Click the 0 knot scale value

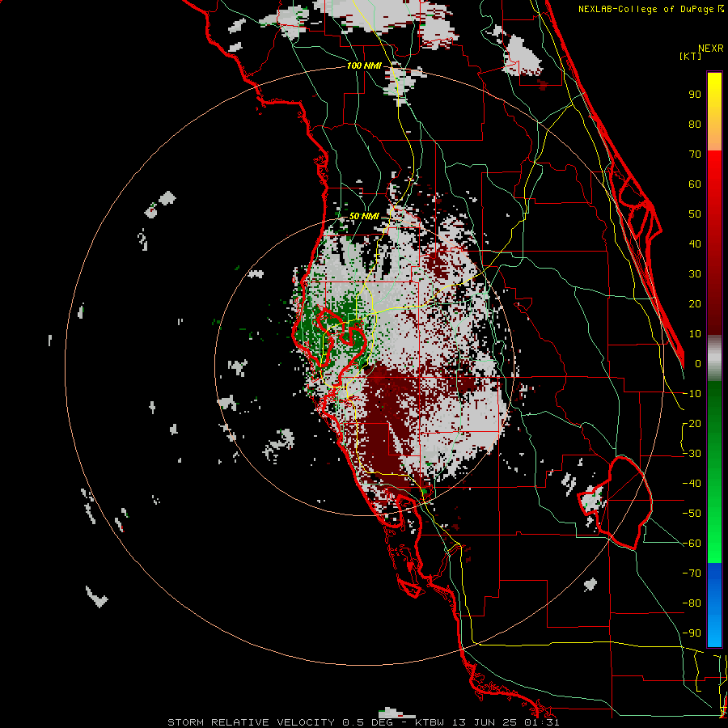point(698,364)
